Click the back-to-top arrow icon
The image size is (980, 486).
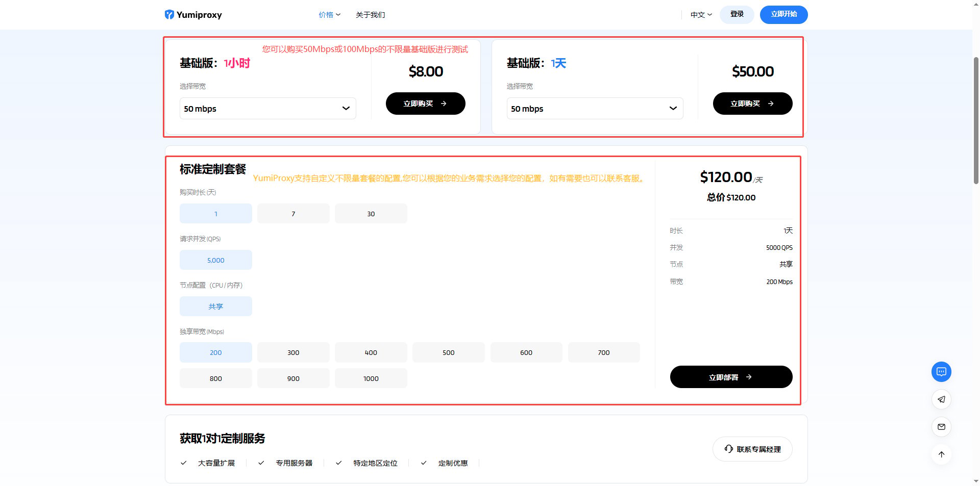click(941, 454)
